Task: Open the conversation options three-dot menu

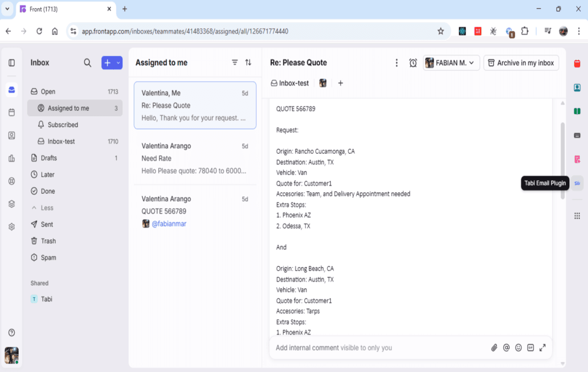Action: [x=396, y=63]
